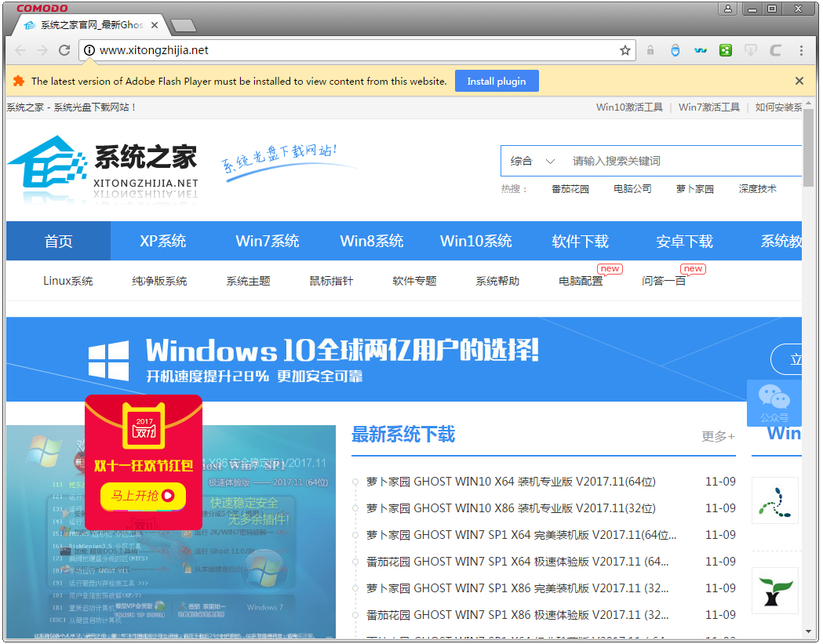Click the Win10激活工具 top link
Viewport: 823px width, 644px height.
[x=629, y=107]
